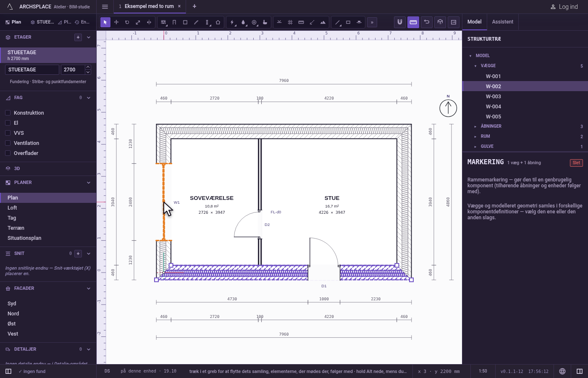Image resolution: width=588 pixels, height=378 pixels.
Task: Pick the line drawing tool
Action: 337,22
